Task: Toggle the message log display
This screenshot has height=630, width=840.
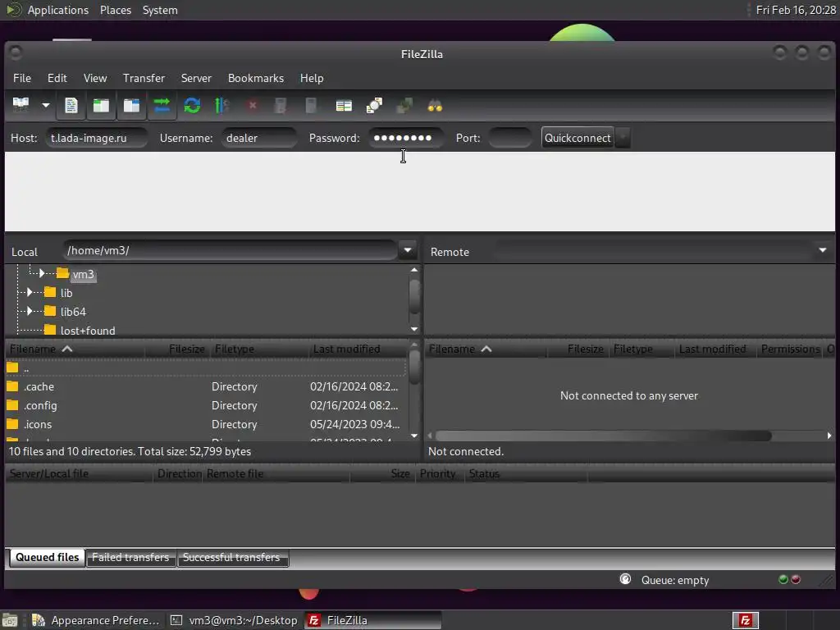Action: pos(71,106)
